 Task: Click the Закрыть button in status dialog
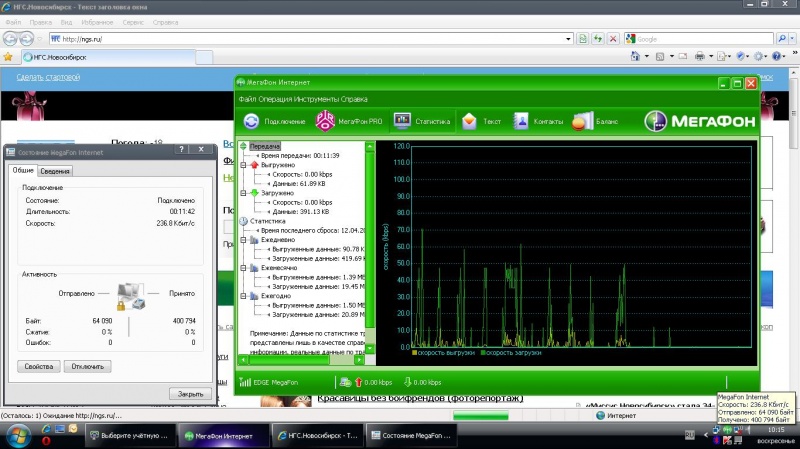pos(190,394)
